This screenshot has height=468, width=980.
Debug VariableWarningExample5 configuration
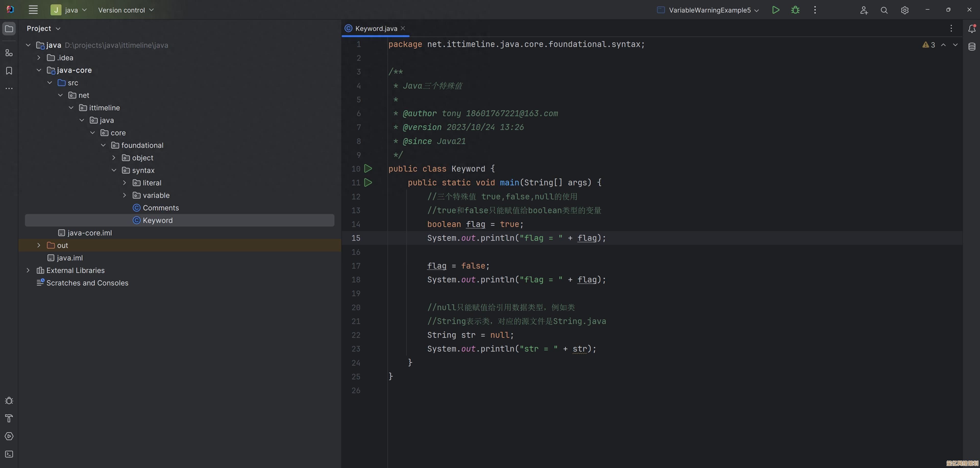coord(795,10)
